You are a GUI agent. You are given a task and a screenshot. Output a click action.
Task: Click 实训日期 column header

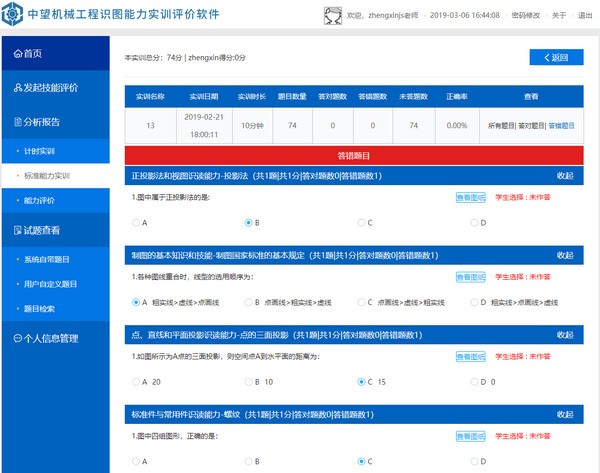click(x=204, y=96)
